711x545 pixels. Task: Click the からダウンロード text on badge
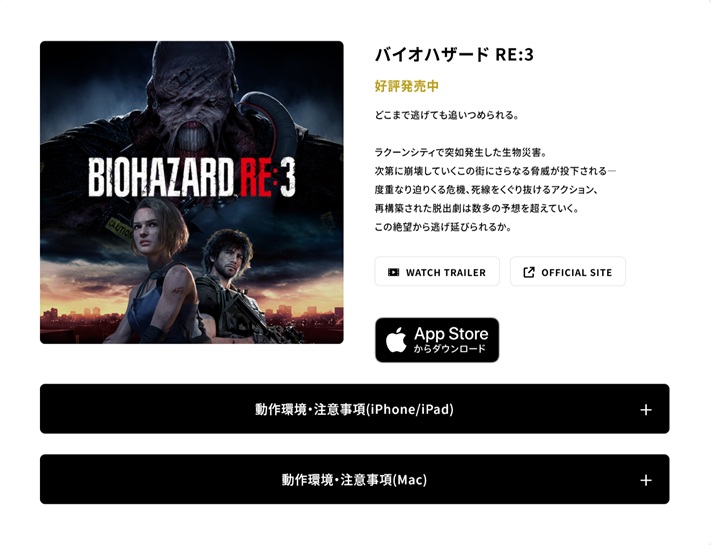click(x=449, y=349)
